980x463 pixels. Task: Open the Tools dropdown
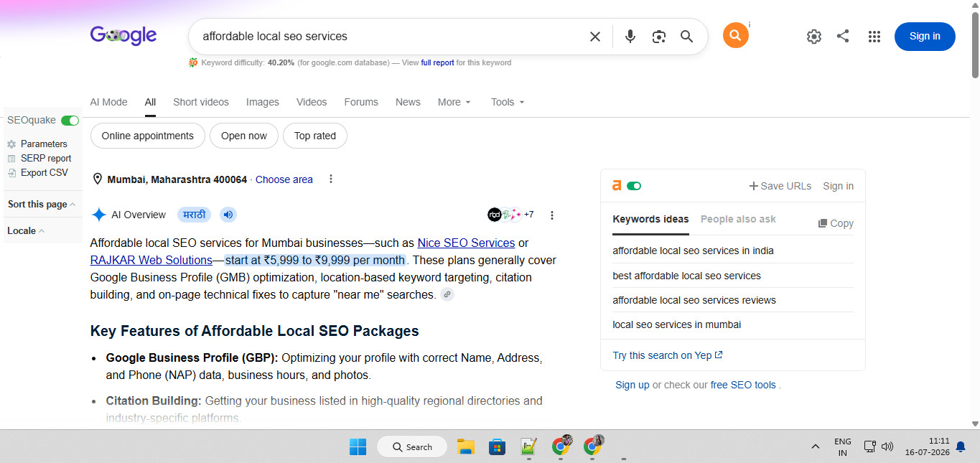coord(508,102)
